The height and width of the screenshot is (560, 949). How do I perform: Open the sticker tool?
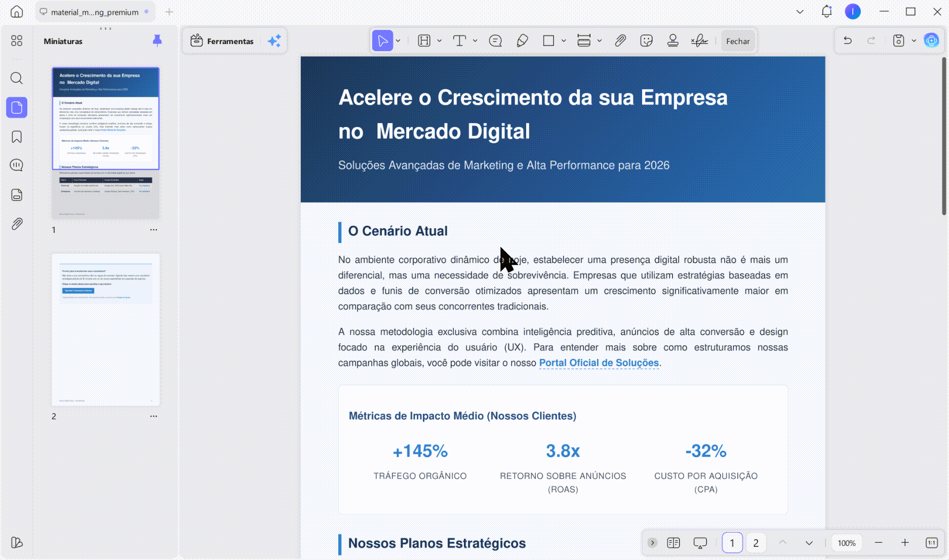point(646,41)
